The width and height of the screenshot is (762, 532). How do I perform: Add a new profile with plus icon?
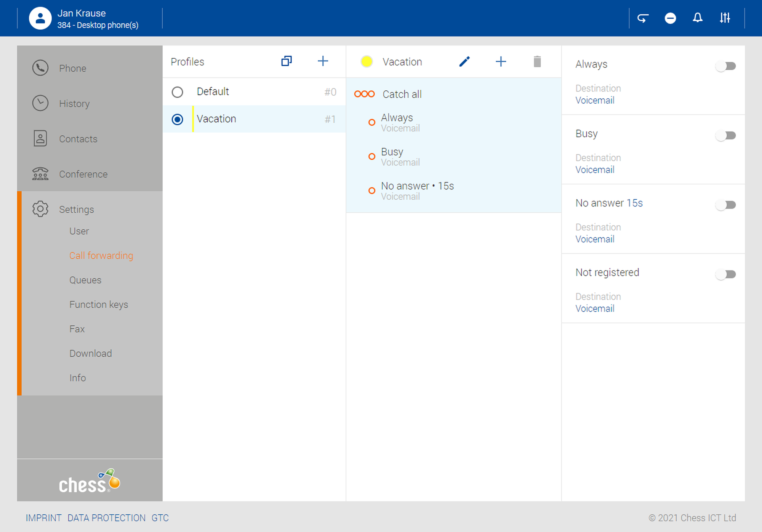323,61
